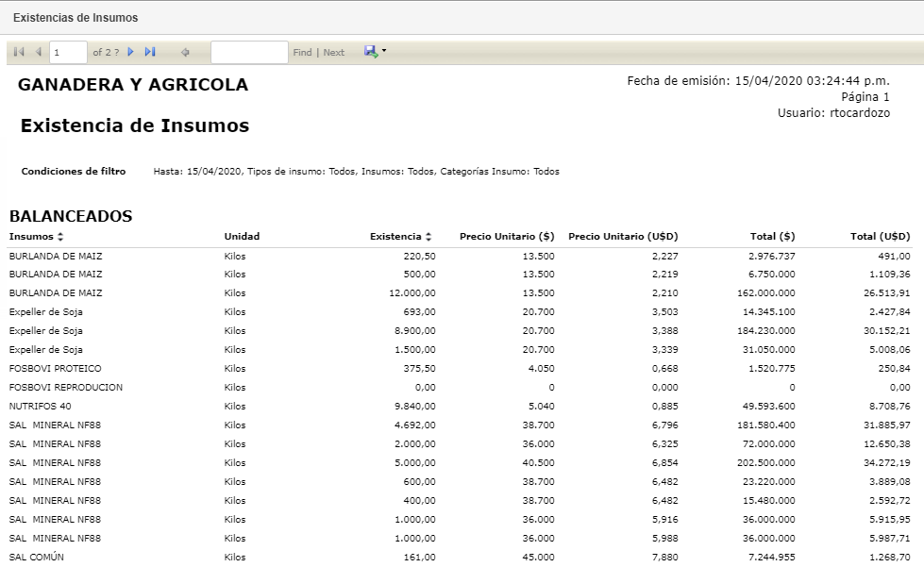Click the 'Total (U$D)' column header
Image resolution: width=924 pixels, height=567 pixels.
coord(881,236)
